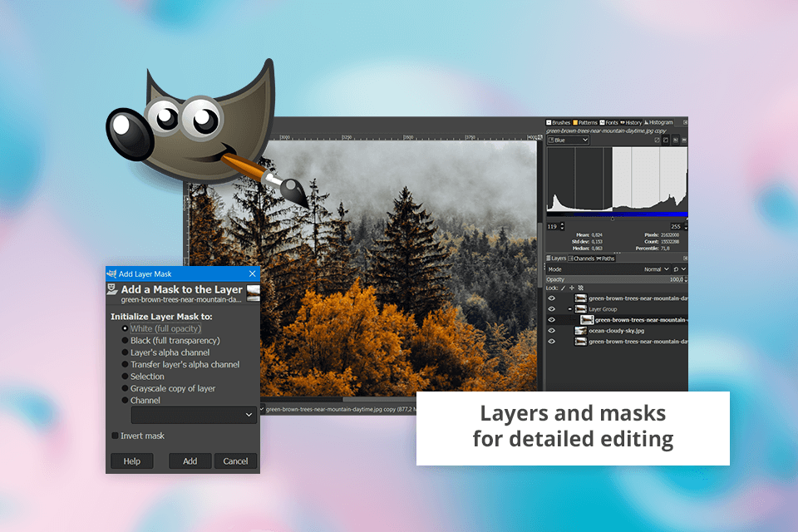Select the Layer Group thumbnail
Viewport: 798px width, 532px height.
point(581,309)
